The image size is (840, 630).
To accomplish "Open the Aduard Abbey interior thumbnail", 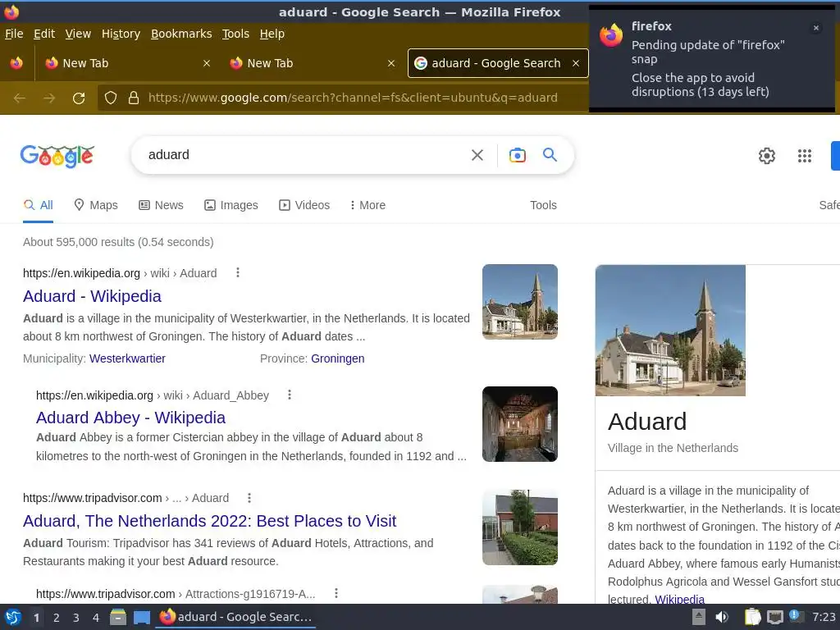I will [x=519, y=424].
